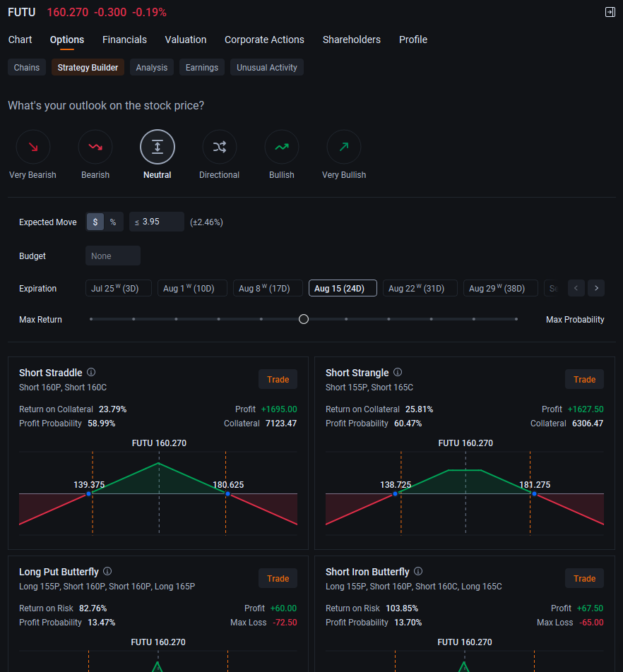The width and height of the screenshot is (623, 672).
Task: Click the Short Straddle payoff chart
Action: pos(158,493)
